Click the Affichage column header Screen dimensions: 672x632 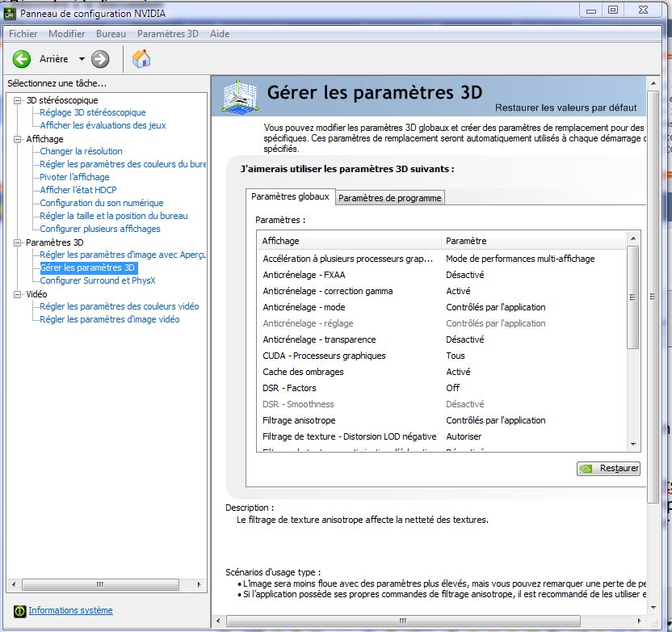click(x=349, y=241)
